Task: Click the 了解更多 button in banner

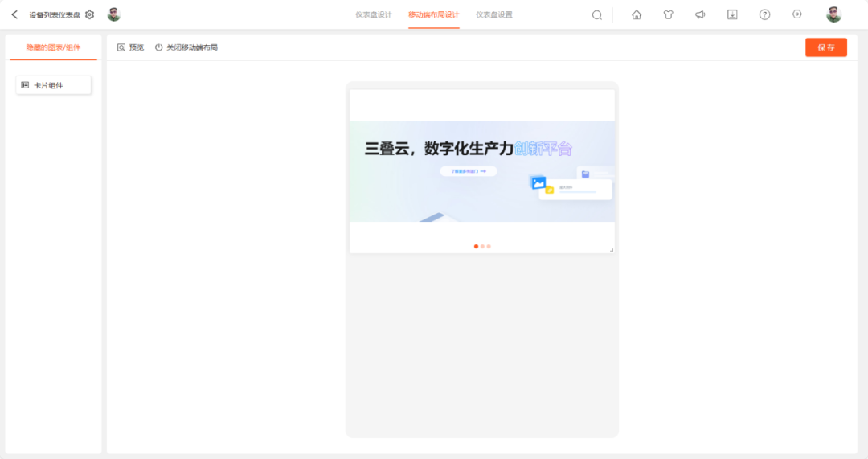Action: (x=469, y=172)
